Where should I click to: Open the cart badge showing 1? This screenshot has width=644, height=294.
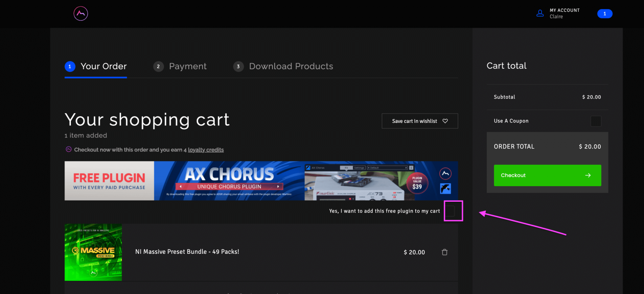pyautogui.click(x=605, y=14)
